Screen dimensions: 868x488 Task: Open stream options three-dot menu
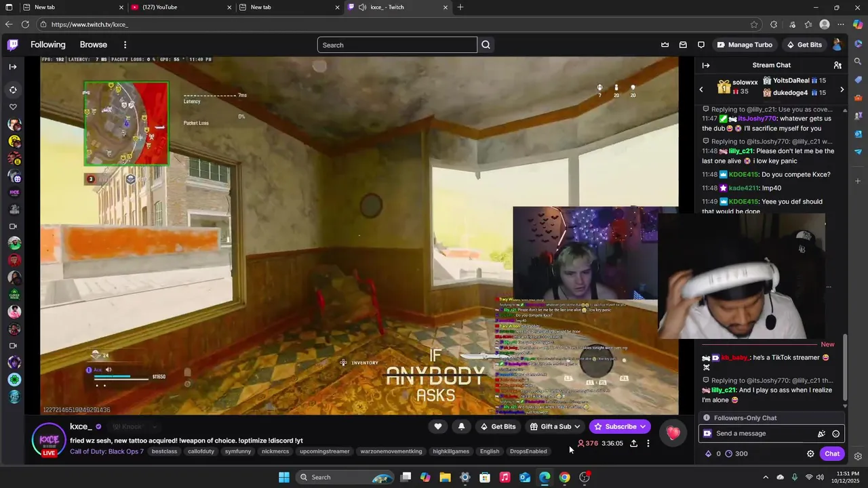click(648, 443)
